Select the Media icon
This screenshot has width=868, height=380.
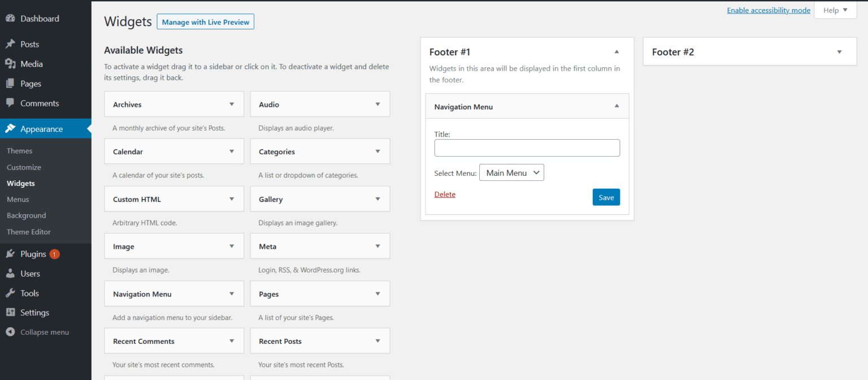tap(11, 63)
